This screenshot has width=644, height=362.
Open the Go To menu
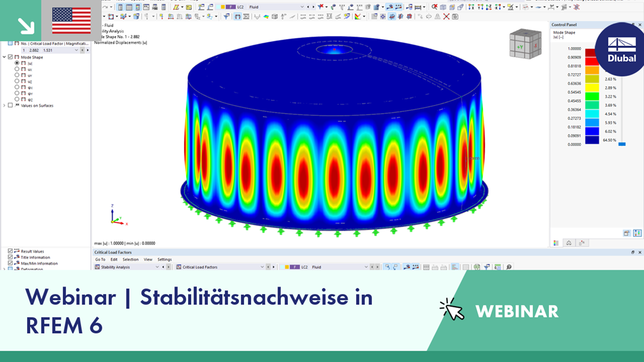tap(100, 260)
